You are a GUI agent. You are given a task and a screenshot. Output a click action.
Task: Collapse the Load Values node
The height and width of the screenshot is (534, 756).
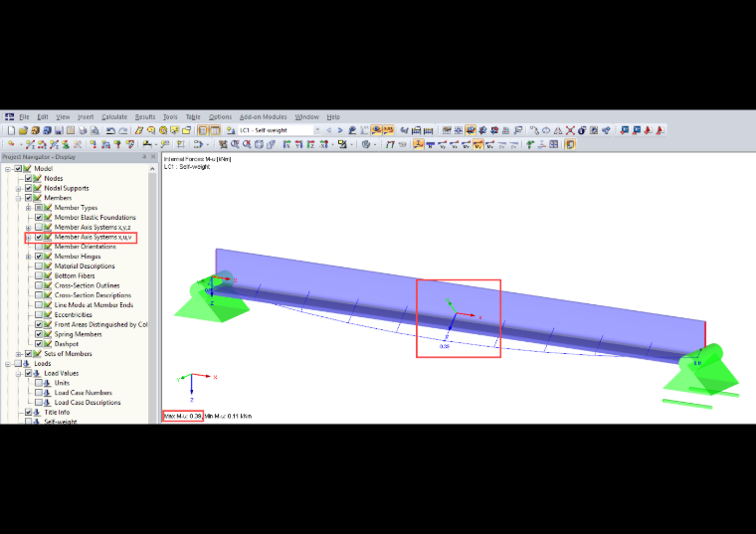click(x=18, y=374)
